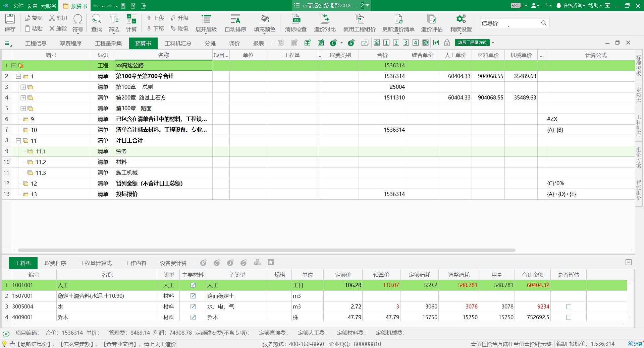Click the add quota 定 icon
The height and width of the screenshot is (348, 644).
[x=321, y=43]
